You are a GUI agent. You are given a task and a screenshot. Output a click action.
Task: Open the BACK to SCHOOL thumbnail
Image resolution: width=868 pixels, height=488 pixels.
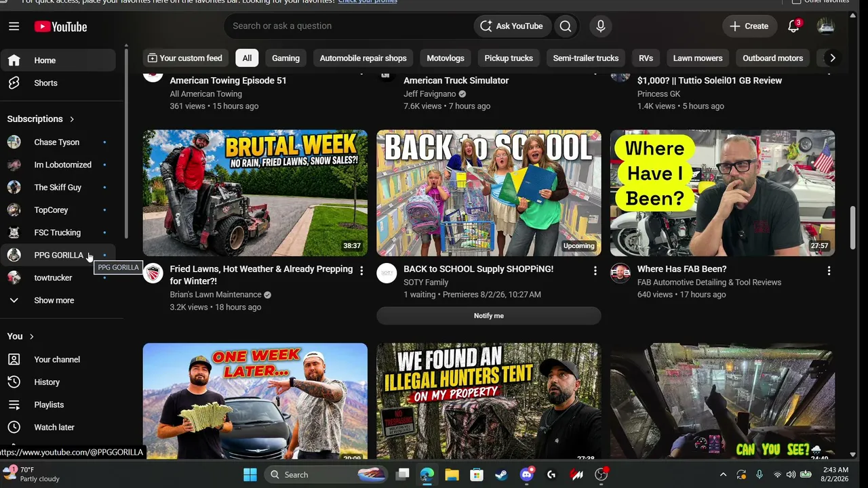click(x=489, y=193)
